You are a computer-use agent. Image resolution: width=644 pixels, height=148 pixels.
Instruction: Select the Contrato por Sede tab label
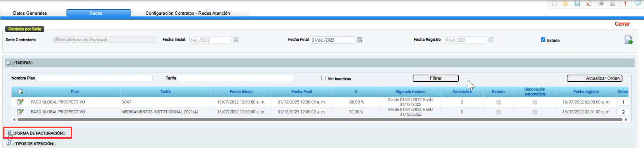tap(25, 29)
